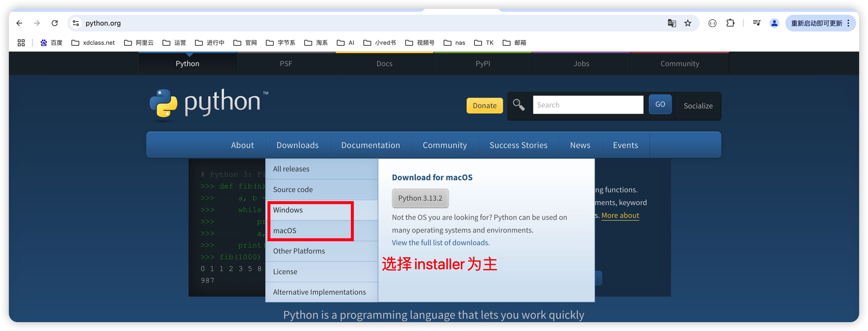Click the browser back arrow

pos(19,23)
